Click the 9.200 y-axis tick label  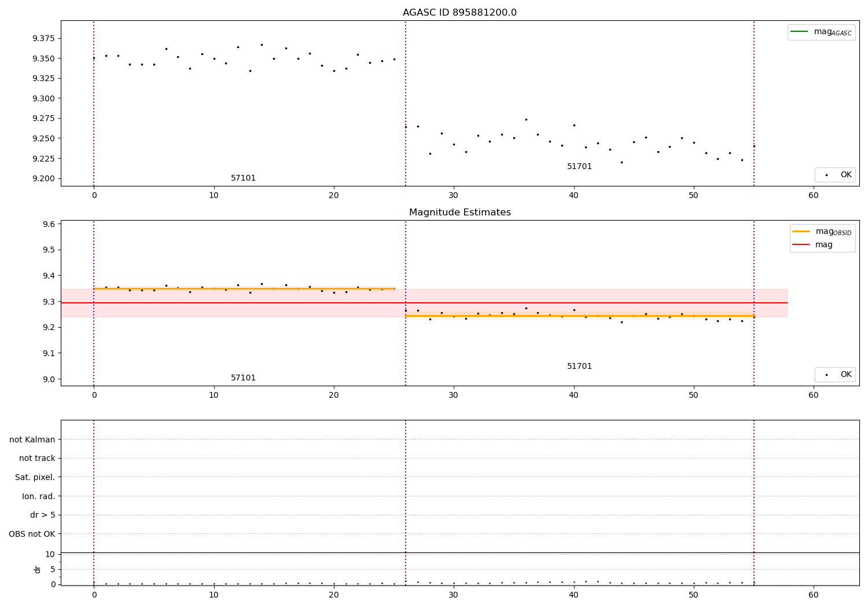click(44, 178)
